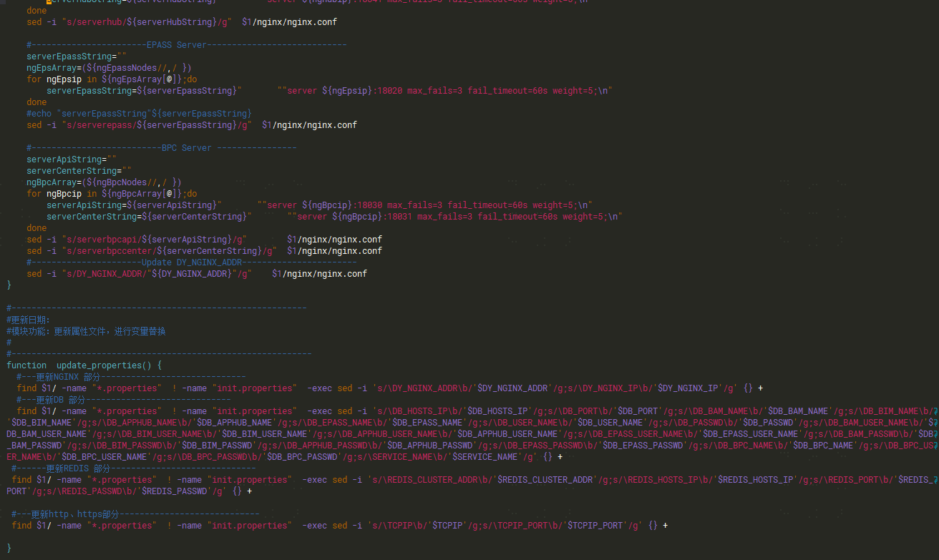Click the serverCenterString="" assignment line
939x560 pixels.
click(79, 171)
